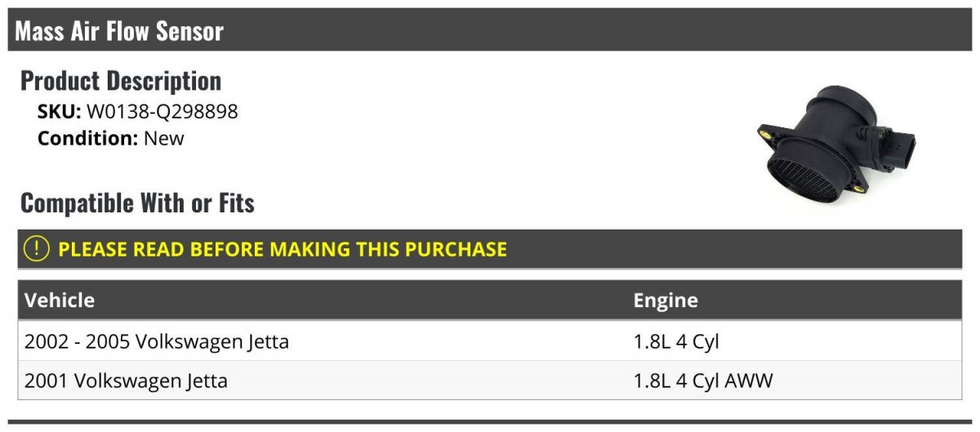The image size is (980, 432).
Task: Sort by the Engine column header
Action: [666, 300]
